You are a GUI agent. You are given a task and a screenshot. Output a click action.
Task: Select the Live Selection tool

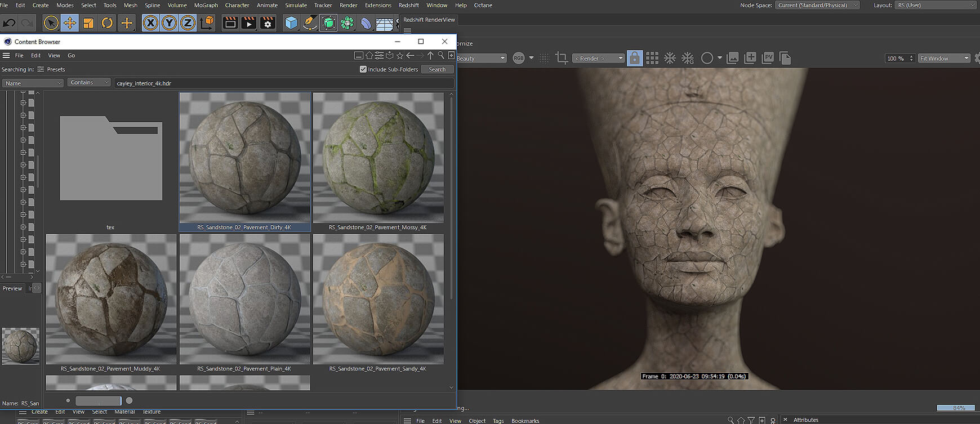point(51,23)
